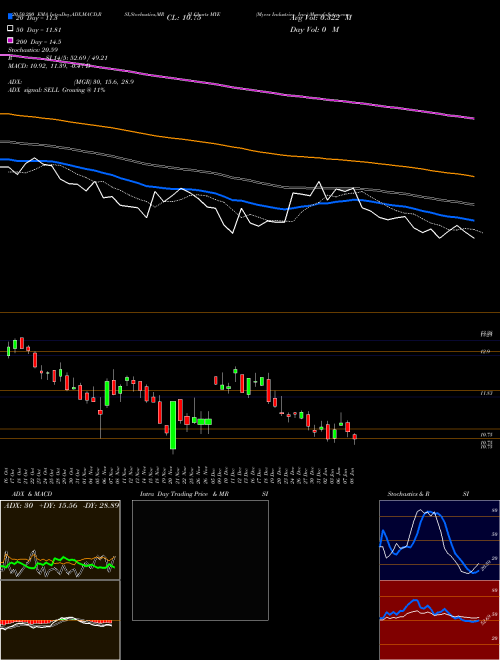Click the 'Avg Vol: 0.322 M' label
Screen dimensions: 500x660
coord(321,18)
